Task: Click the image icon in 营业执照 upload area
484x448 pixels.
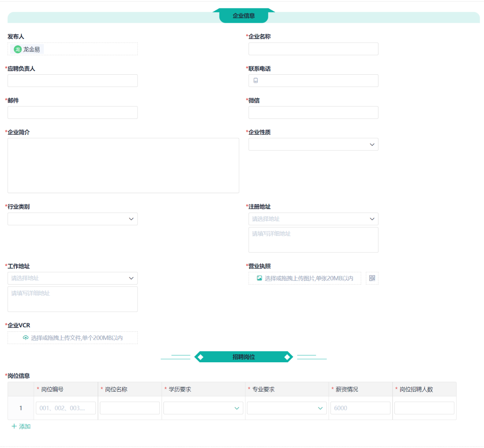Action: click(x=260, y=278)
